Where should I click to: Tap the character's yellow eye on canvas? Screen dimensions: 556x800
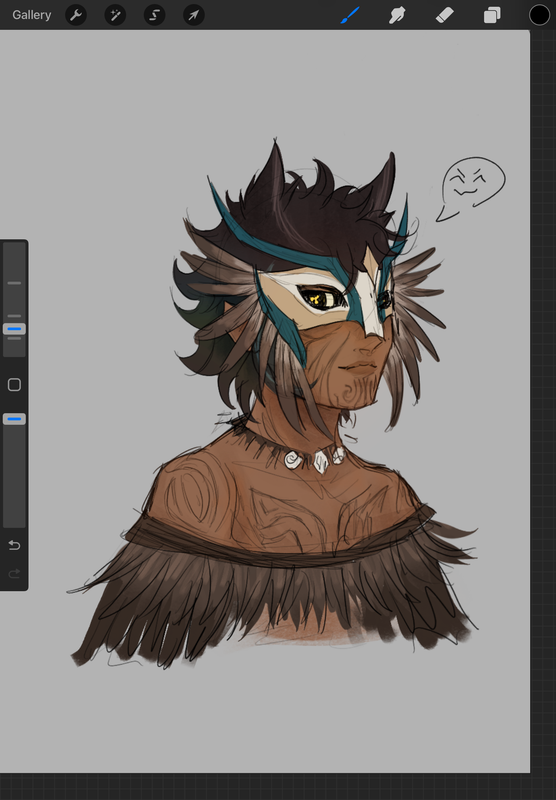pos(321,297)
